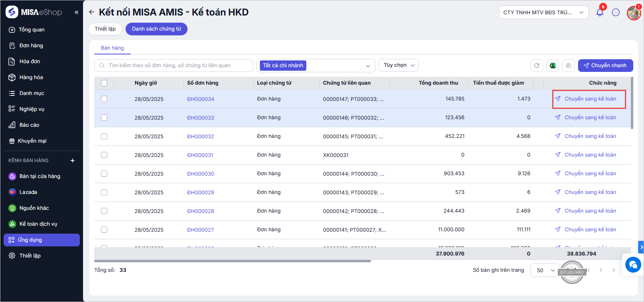Tick the select-all header checkbox
644x302 pixels.
[104, 83]
